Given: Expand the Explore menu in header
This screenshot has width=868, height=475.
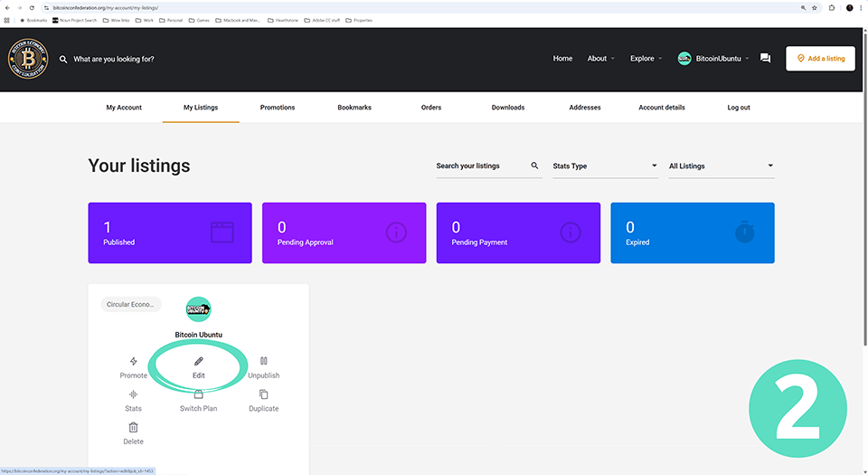Looking at the screenshot, I should point(646,59).
